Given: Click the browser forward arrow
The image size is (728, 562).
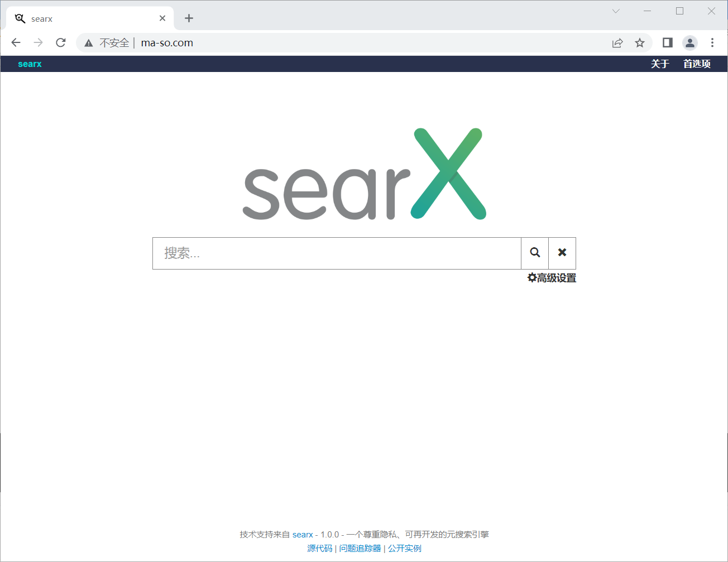Looking at the screenshot, I should point(38,42).
